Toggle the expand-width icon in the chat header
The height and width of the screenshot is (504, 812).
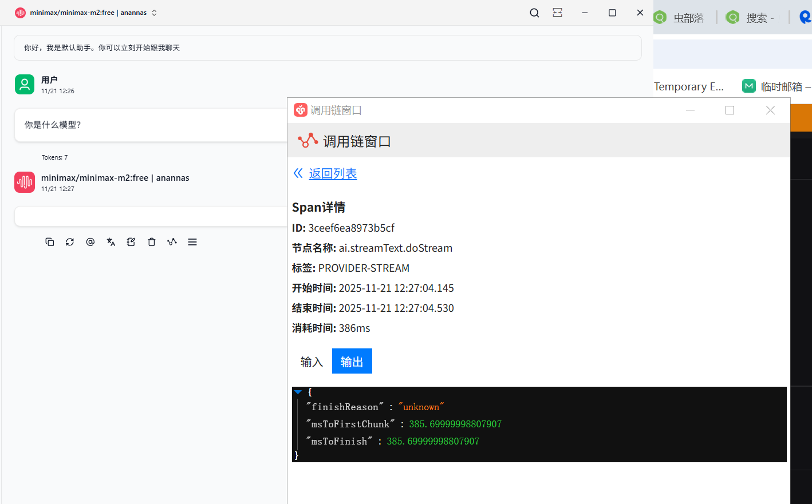point(557,13)
